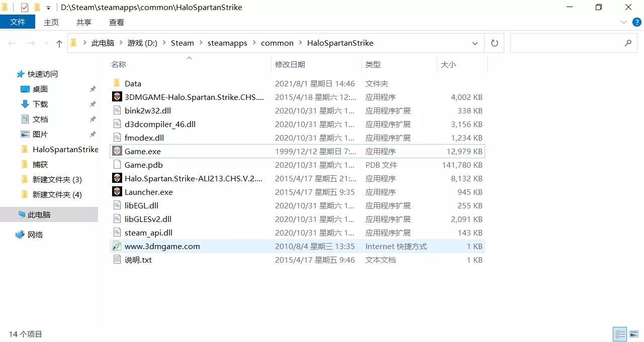This screenshot has width=644, height=342.
Task: Select the fmodex.dll file icon
Action: pos(117,138)
